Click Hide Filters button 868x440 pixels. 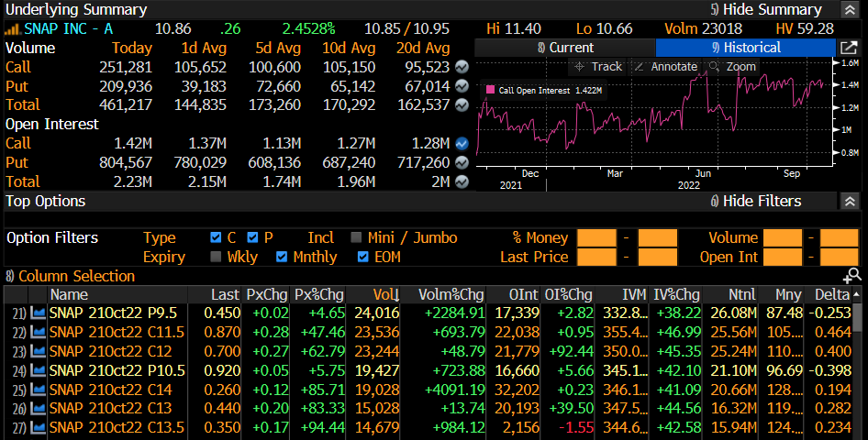[756, 201]
